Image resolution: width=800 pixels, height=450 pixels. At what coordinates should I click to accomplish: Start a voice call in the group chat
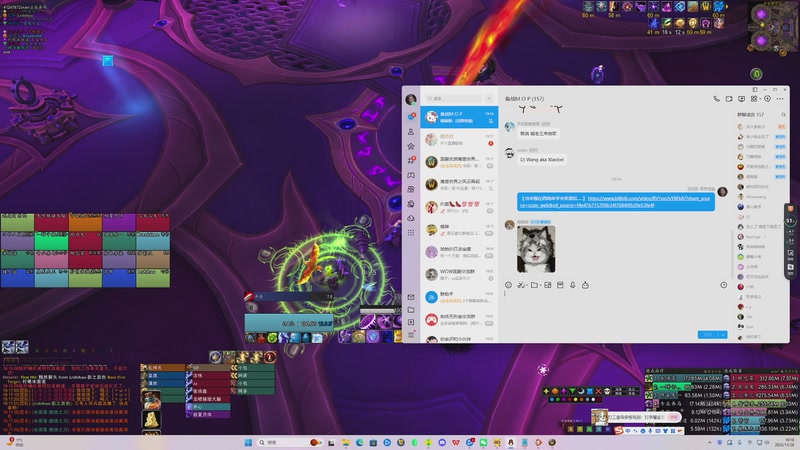tap(716, 99)
